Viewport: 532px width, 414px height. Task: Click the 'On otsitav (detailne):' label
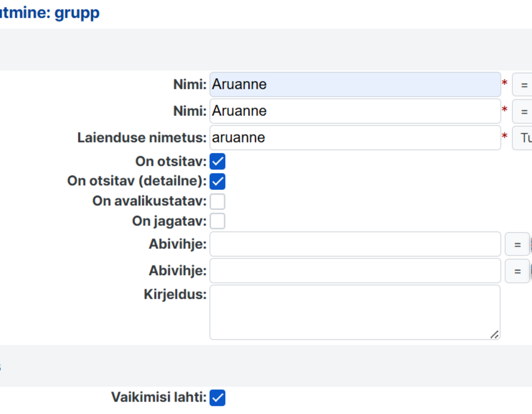(x=137, y=181)
